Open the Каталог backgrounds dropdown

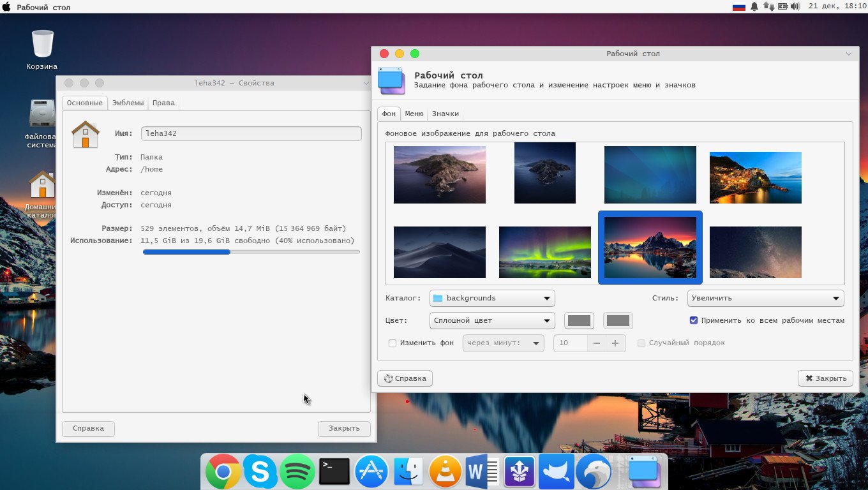pyautogui.click(x=492, y=298)
